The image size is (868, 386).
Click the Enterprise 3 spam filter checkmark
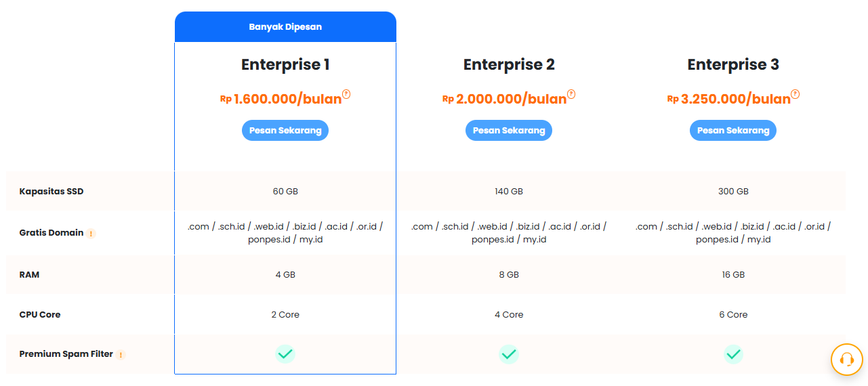tap(733, 353)
